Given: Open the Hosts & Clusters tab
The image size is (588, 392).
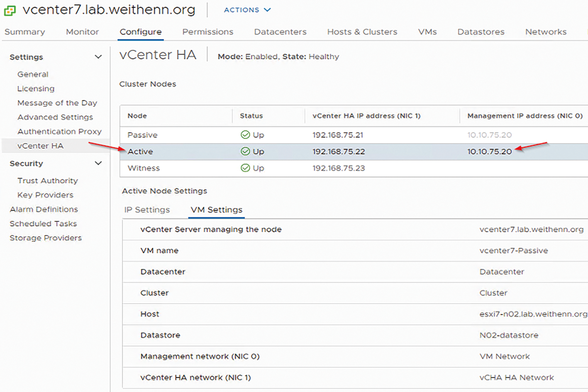Looking at the screenshot, I should (362, 32).
